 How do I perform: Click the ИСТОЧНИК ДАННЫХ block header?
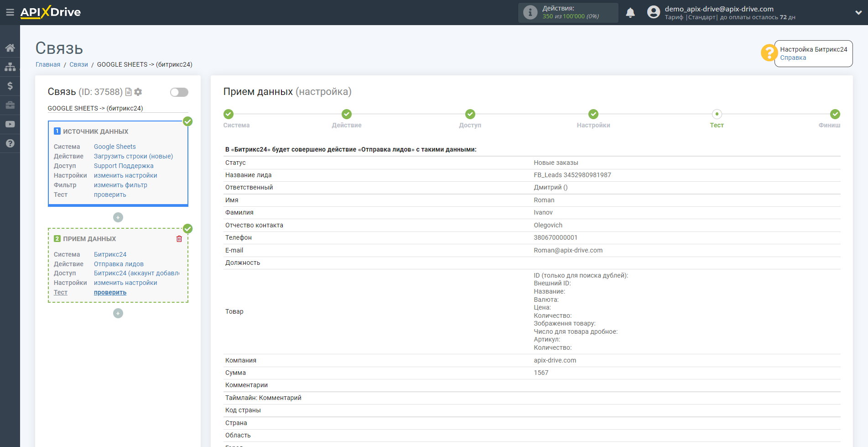(95, 131)
